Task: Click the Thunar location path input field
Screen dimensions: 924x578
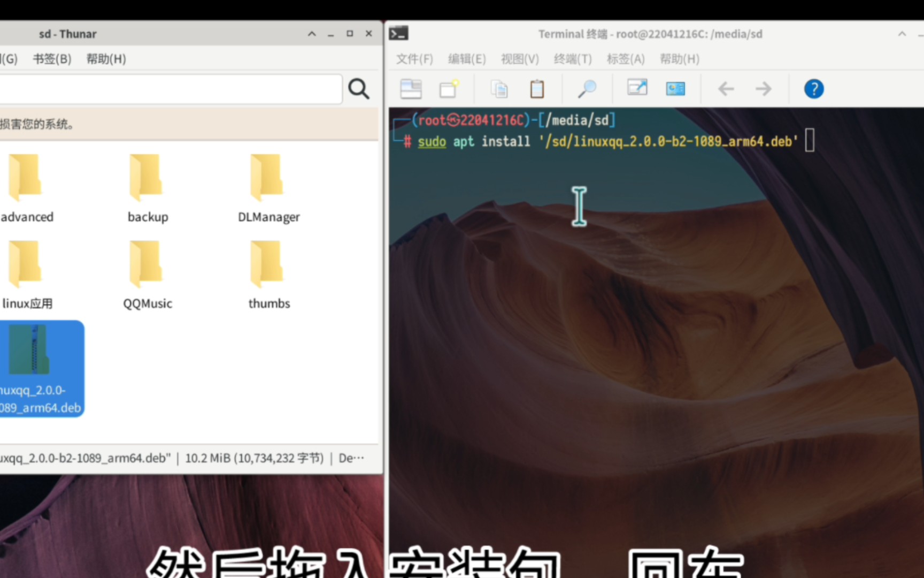Action: coord(170,89)
